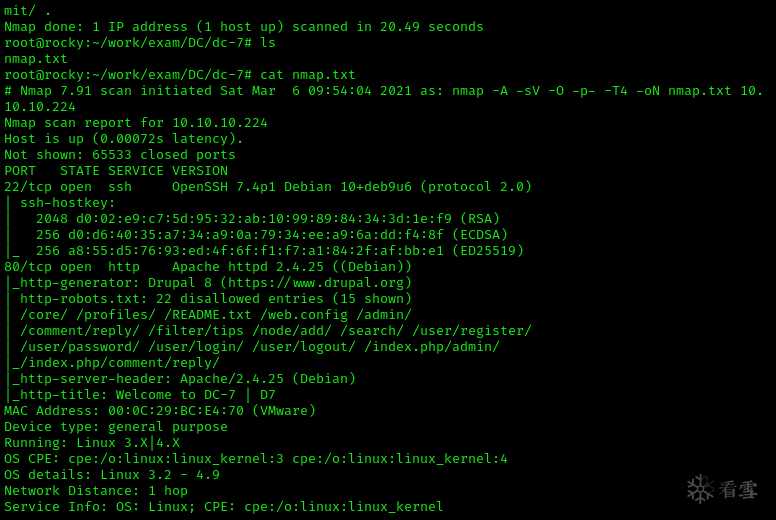Click the 'ls' command after the prompt

[268, 43]
